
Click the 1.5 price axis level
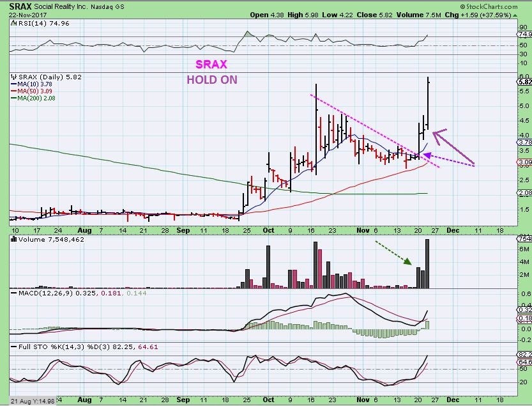click(x=524, y=209)
